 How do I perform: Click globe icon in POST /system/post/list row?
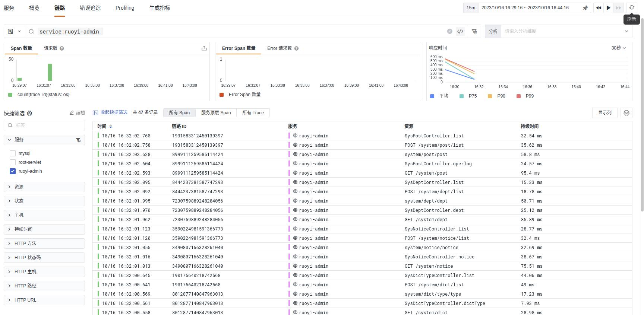pyautogui.click(x=295, y=145)
